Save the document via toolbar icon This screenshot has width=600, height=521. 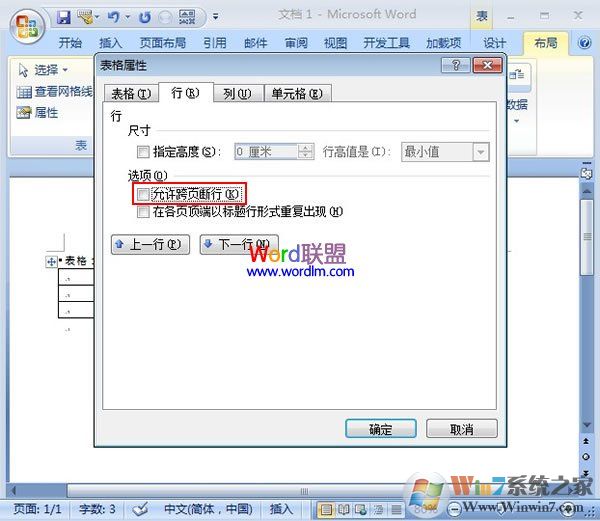click(64, 17)
